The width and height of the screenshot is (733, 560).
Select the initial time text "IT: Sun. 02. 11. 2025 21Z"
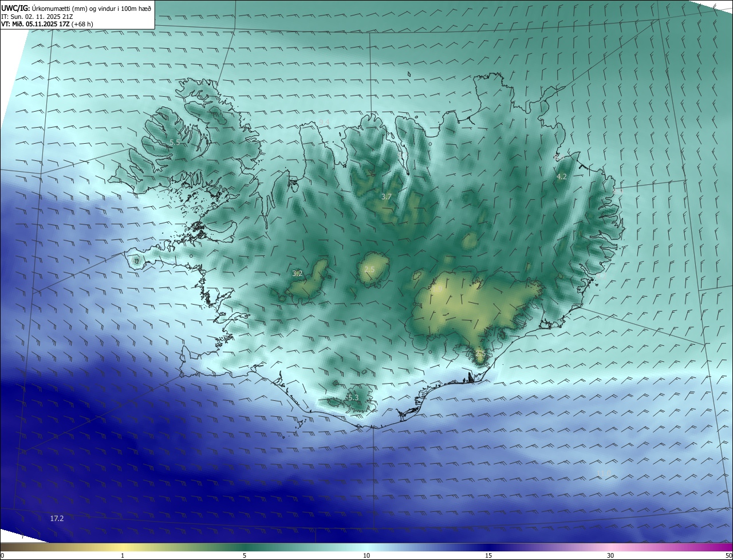37,17
